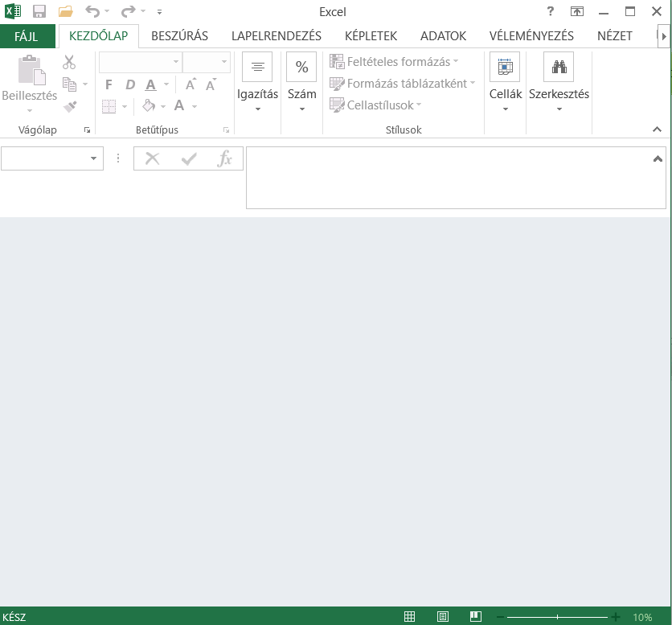Open the underline style dropdown arrow
This screenshot has height=625, width=672.
166,84
